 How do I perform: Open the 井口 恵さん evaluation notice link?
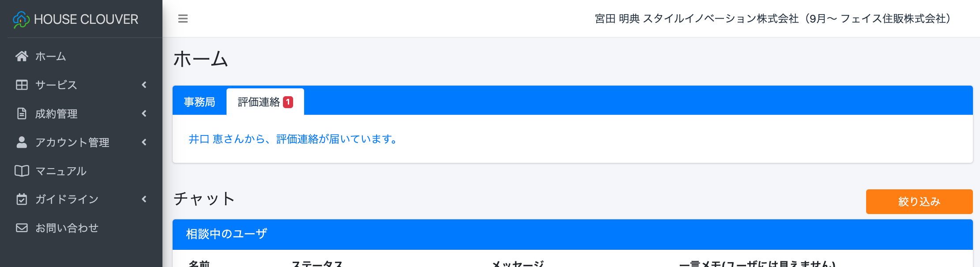click(293, 139)
